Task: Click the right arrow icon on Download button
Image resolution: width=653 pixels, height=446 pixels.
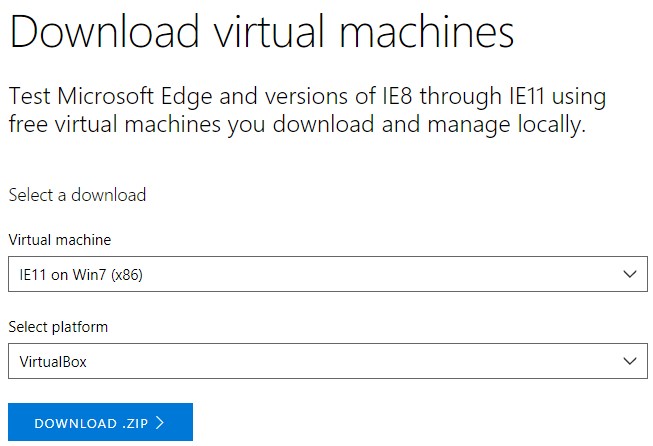Action: pyautogui.click(x=160, y=423)
